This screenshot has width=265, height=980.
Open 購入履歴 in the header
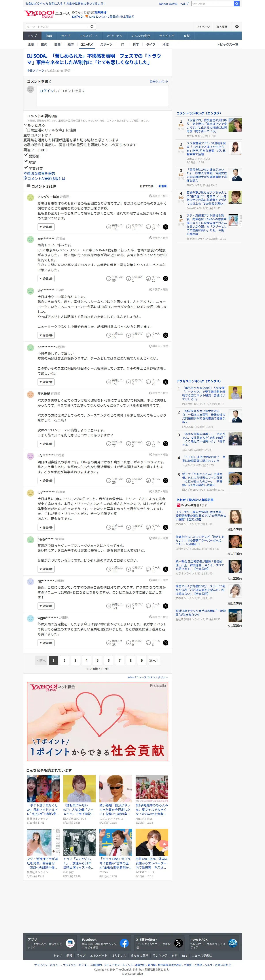[222, 27]
